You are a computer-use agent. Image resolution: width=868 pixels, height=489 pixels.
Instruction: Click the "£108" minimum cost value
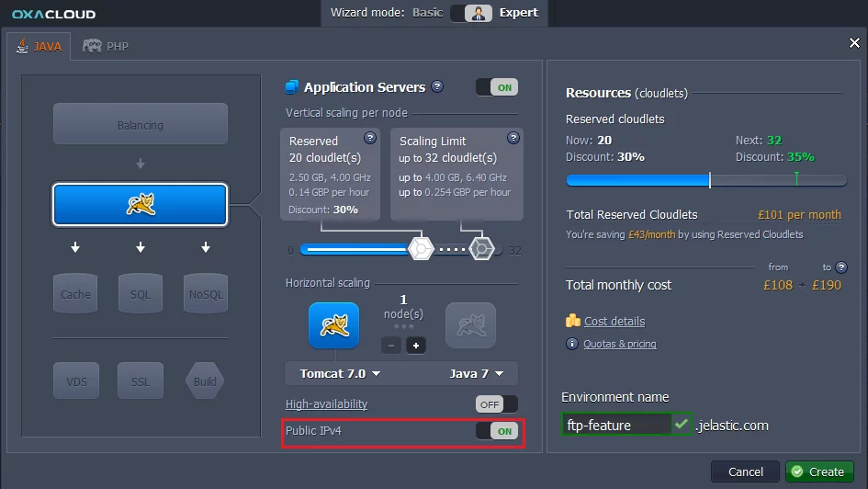pyautogui.click(x=778, y=285)
